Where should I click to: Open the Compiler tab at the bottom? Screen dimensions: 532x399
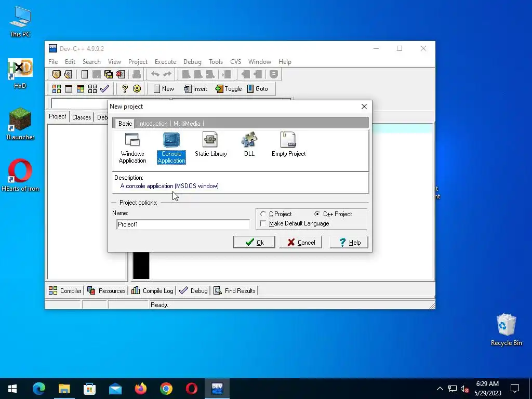pos(65,291)
